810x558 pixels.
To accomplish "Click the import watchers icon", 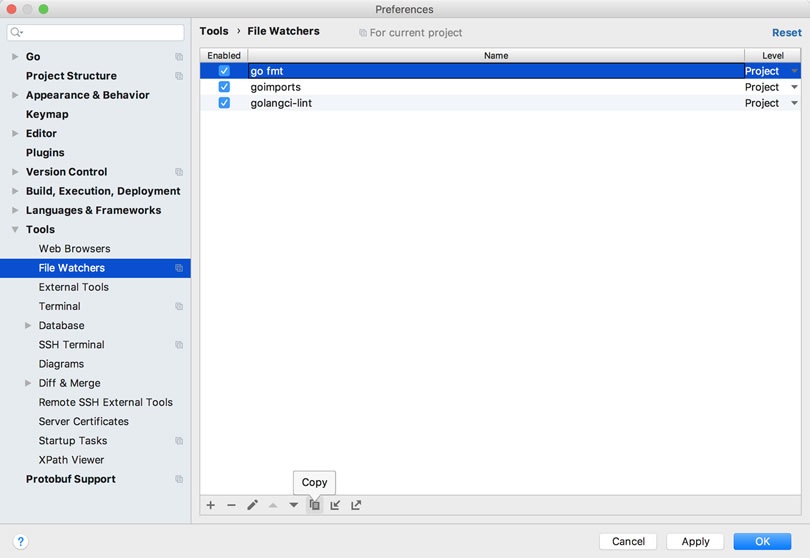I will pyautogui.click(x=335, y=505).
